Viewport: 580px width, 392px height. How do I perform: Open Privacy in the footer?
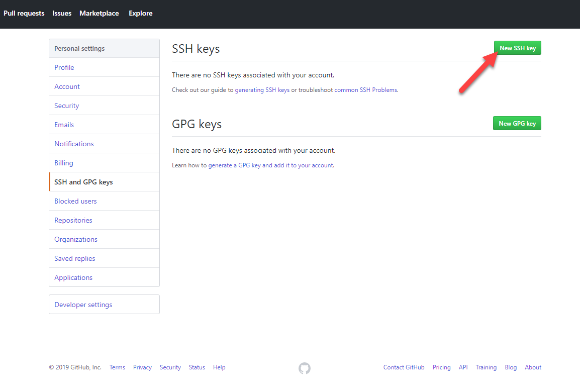[x=142, y=367]
